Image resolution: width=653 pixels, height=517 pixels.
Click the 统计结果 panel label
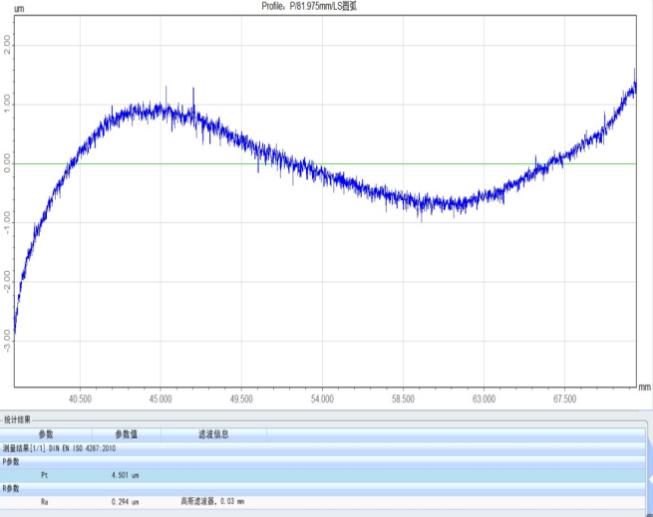17,420
